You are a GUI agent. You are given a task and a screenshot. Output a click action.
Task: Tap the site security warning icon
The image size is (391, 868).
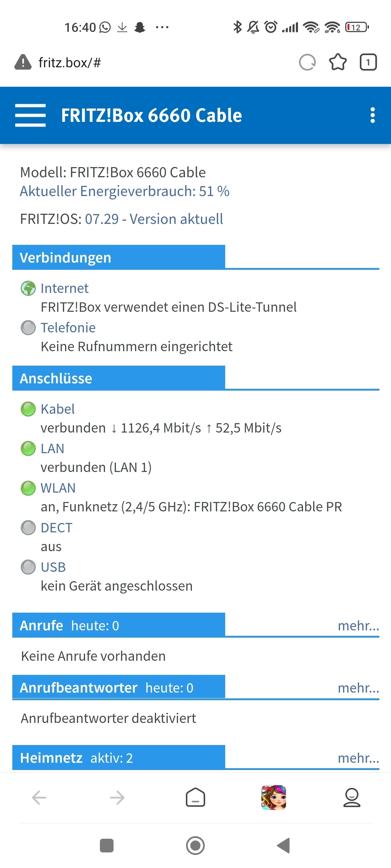pos(23,63)
